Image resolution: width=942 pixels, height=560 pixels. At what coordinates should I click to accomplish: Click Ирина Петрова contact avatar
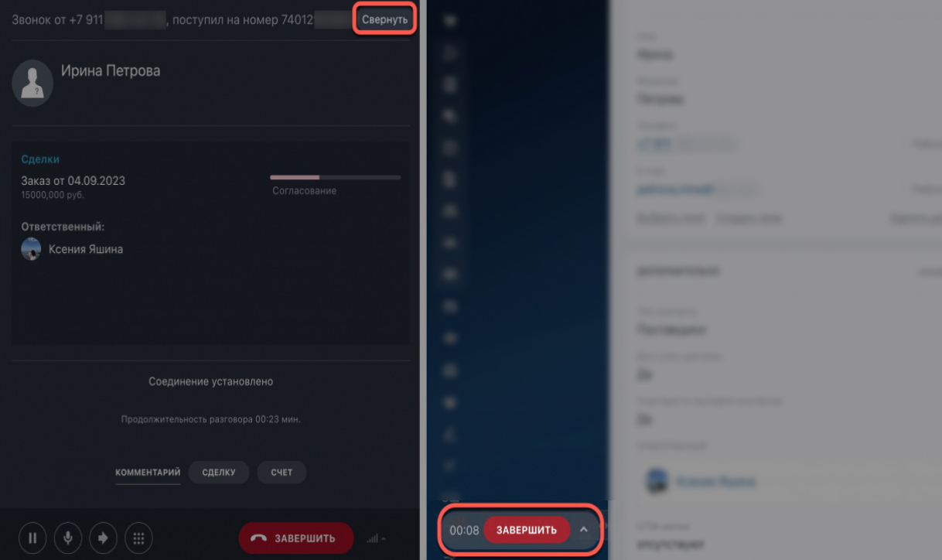32,82
